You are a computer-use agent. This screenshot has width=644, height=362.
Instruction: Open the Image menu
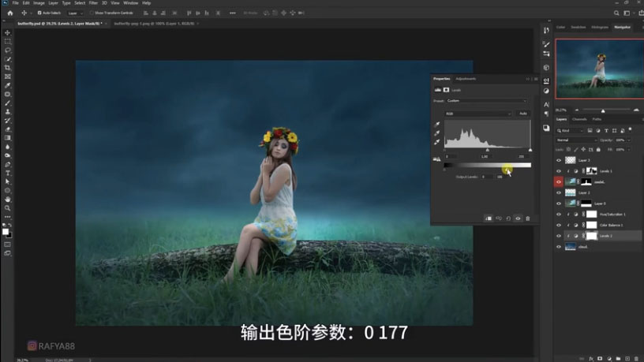point(39,3)
